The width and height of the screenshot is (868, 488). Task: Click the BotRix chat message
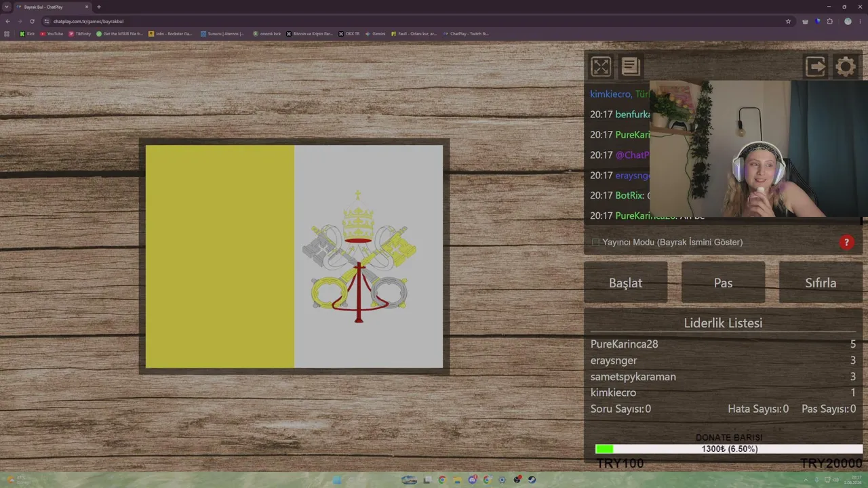click(x=620, y=195)
